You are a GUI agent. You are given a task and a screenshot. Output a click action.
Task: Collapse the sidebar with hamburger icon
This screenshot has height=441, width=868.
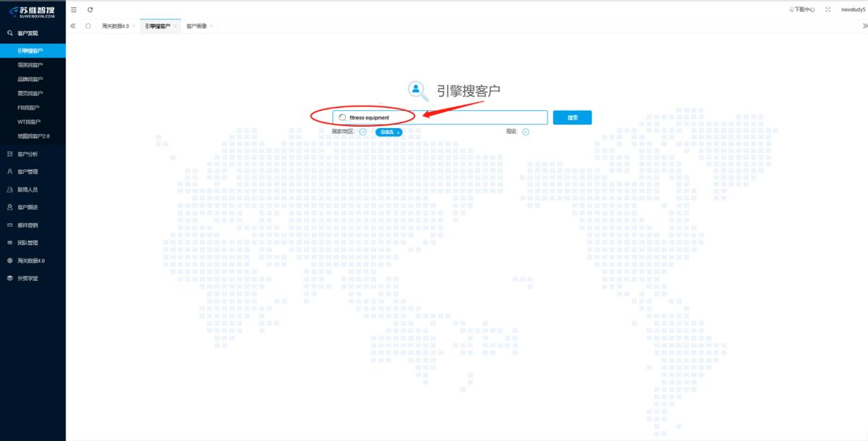[x=72, y=9]
